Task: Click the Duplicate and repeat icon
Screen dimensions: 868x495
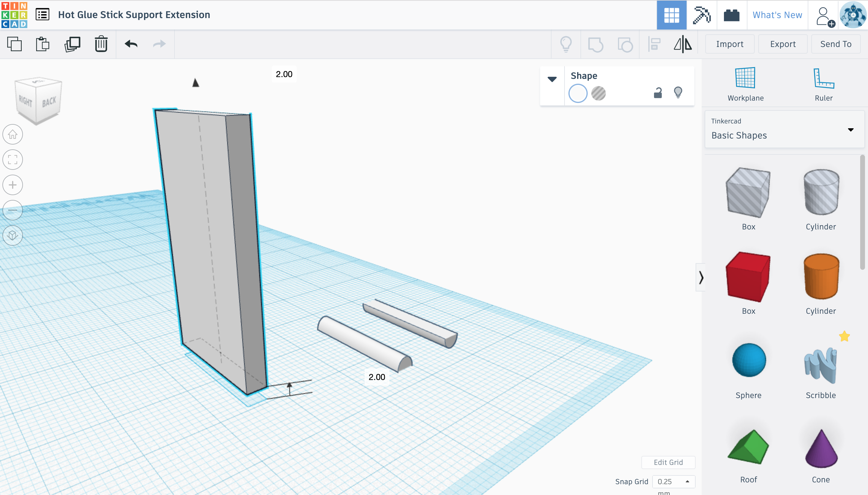Action: coord(72,44)
